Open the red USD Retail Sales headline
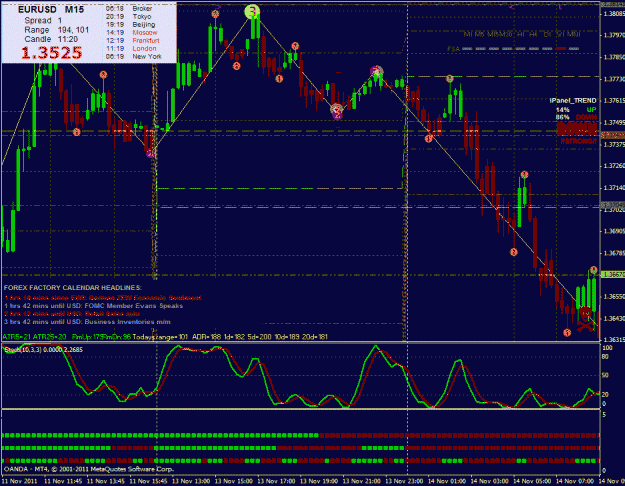 pyautogui.click(x=72, y=314)
